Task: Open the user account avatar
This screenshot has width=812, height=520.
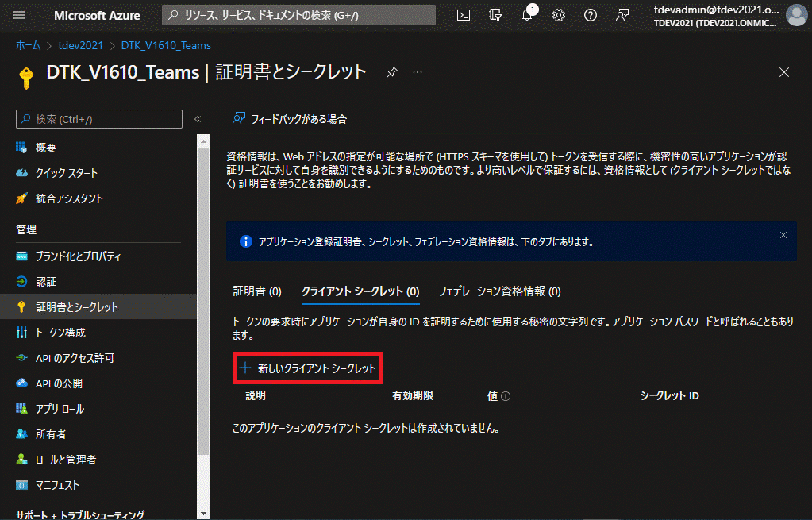Action: (x=796, y=15)
